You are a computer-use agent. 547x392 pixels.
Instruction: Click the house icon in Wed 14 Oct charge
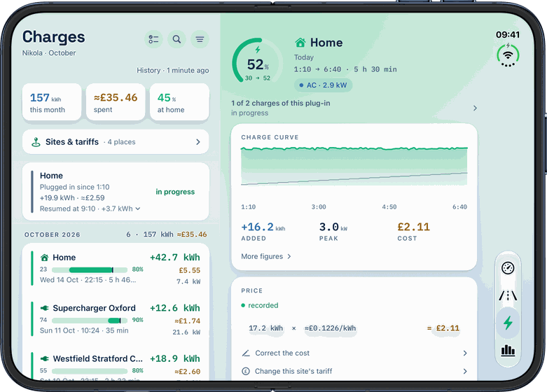pos(44,258)
